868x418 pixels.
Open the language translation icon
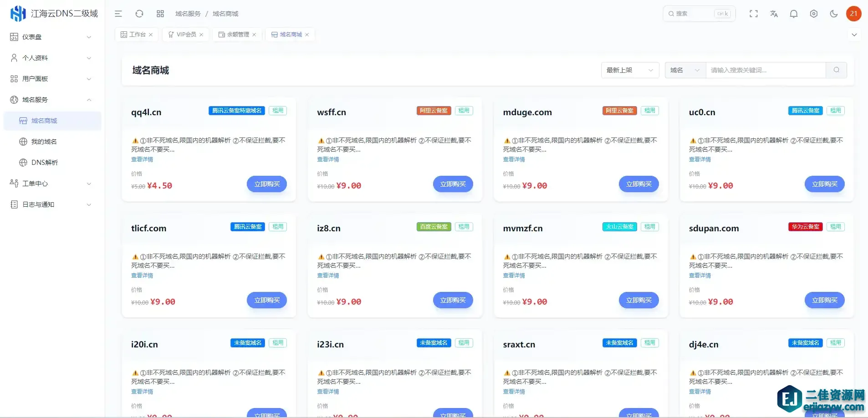pos(774,14)
